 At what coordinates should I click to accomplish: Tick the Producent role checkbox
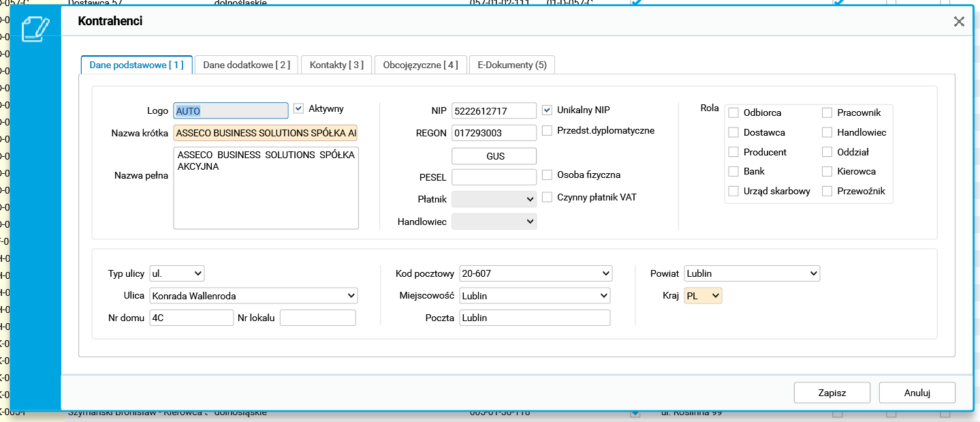(733, 152)
